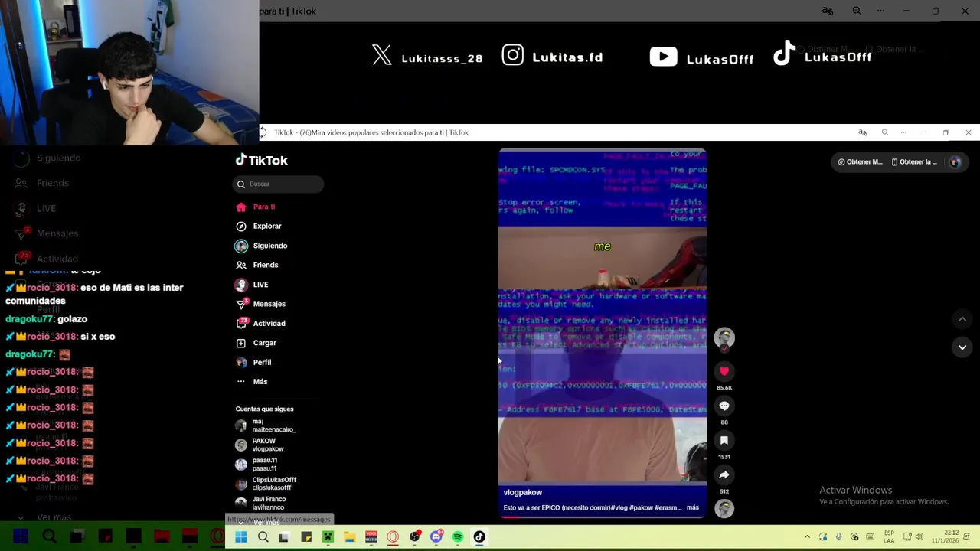Open ClipsLukasOfff followed account

pos(266,484)
